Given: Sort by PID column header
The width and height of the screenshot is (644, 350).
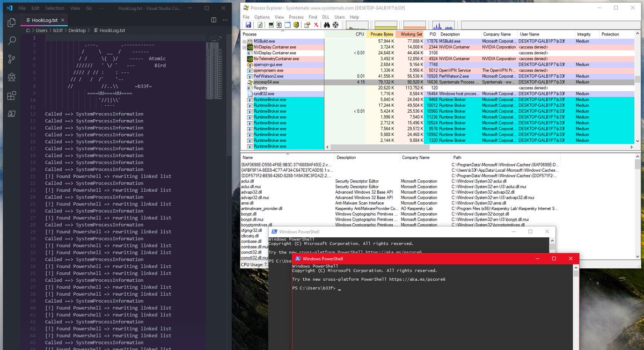Looking at the screenshot, I should [x=432, y=34].
